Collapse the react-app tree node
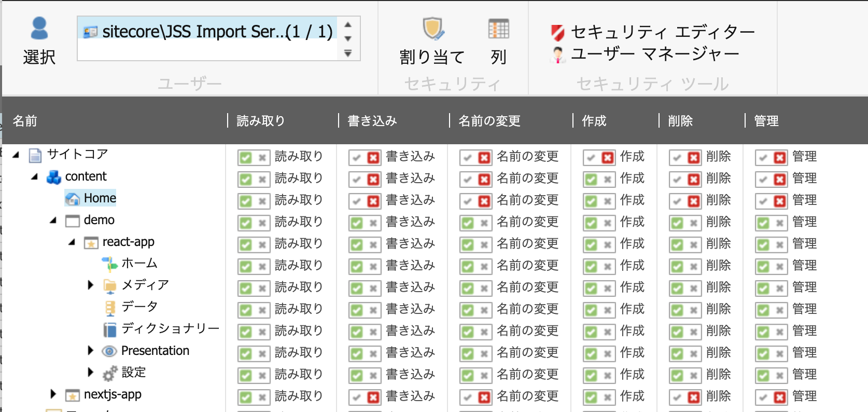 (x=72, y=242)
